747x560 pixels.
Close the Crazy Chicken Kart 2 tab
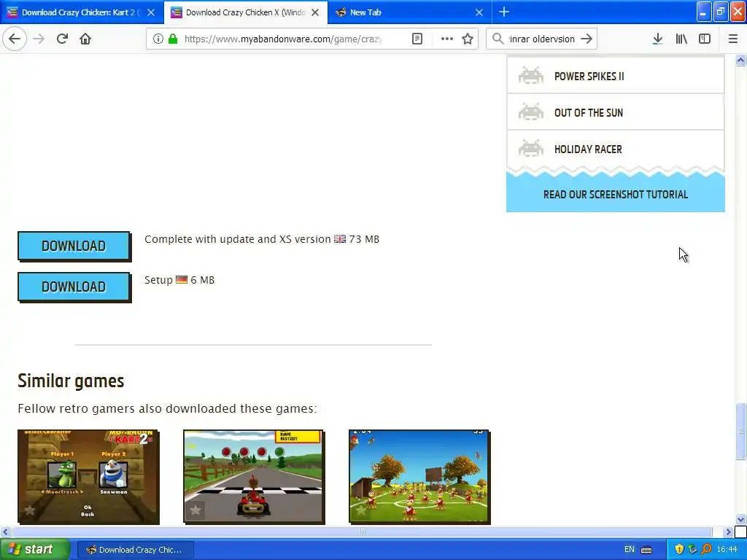tap(150, 12)
